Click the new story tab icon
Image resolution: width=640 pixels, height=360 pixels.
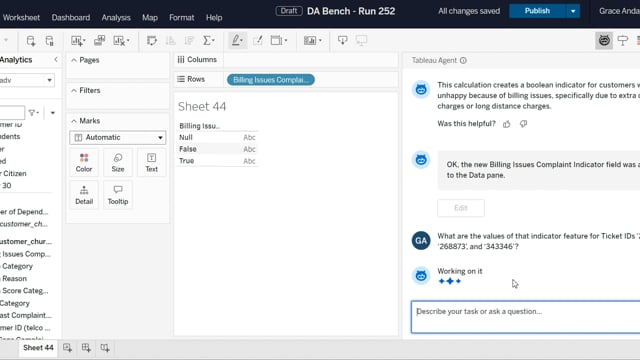point(105,348)
